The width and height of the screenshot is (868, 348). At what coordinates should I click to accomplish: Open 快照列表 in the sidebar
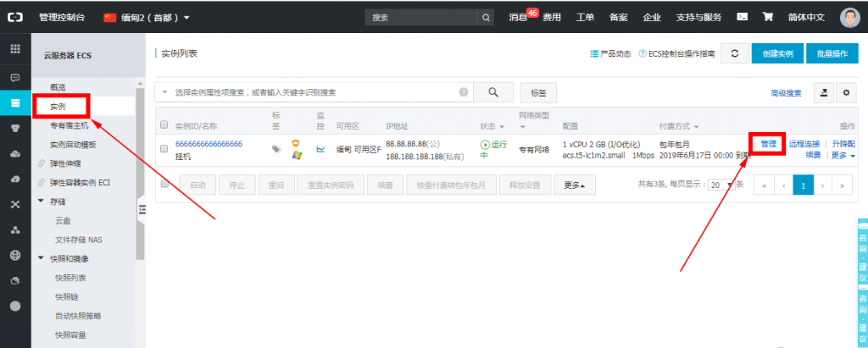pos(70,277)
